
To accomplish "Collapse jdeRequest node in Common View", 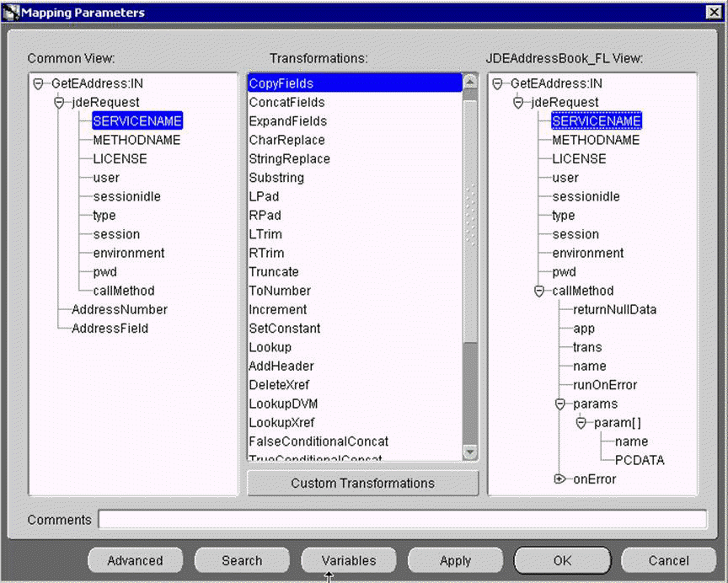I will 59,103.
